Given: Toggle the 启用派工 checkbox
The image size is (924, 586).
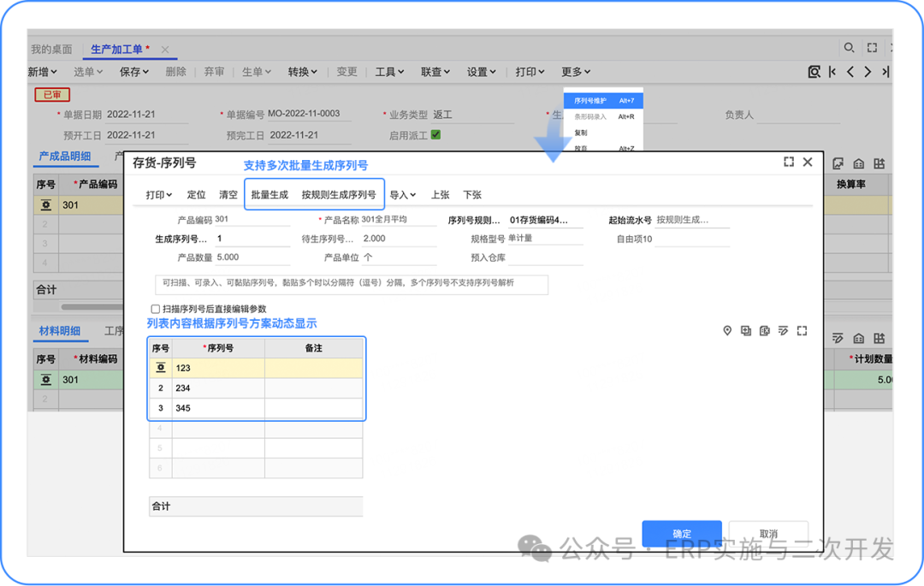Looking at the screenshot, I should (x=435, y=134).
